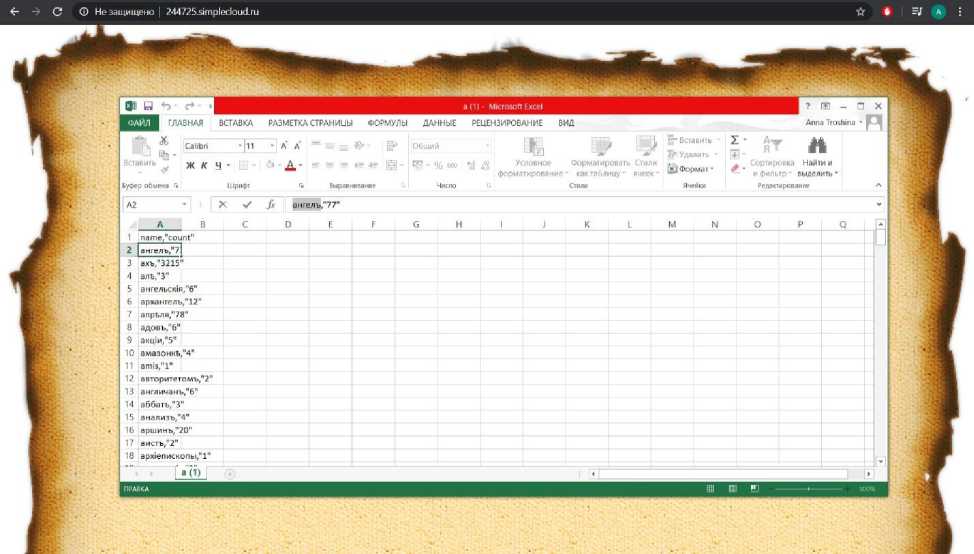
Task: Click the AutoSum sigma icon
Action: point(734,140)
